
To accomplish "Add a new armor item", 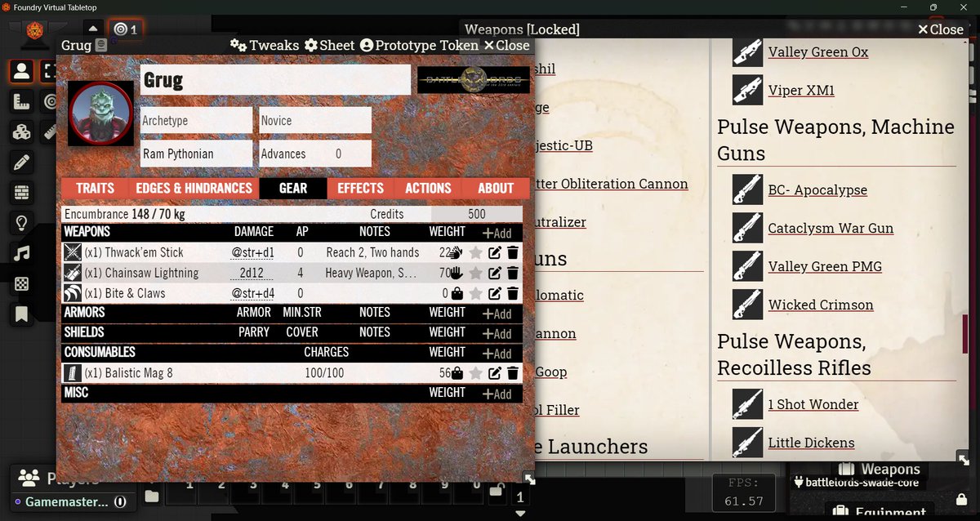I will [497, 313].
